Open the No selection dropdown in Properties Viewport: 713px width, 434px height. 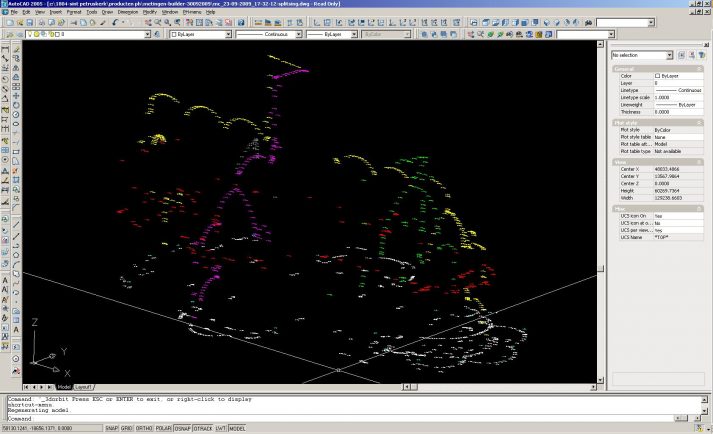(x=669, y=55)
